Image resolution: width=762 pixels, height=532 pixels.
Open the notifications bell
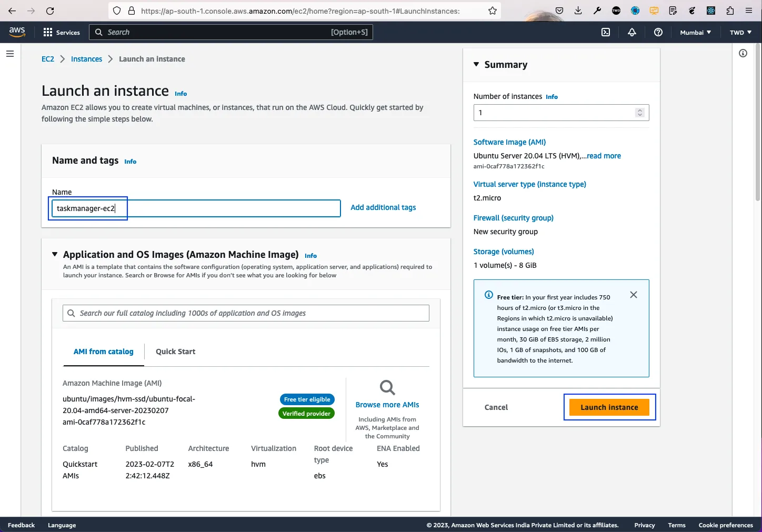[632, 32]
